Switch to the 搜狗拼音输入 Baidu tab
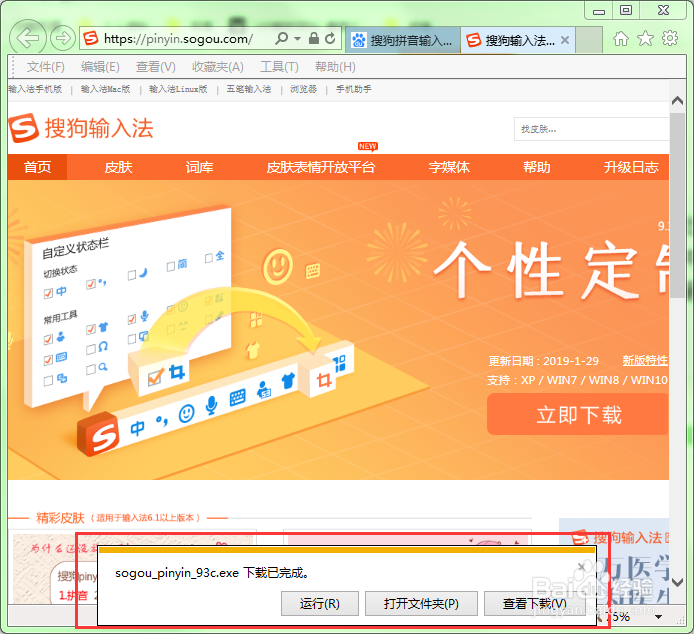The width and height of the screenshot is (694, 634). [x=402, y=40]
